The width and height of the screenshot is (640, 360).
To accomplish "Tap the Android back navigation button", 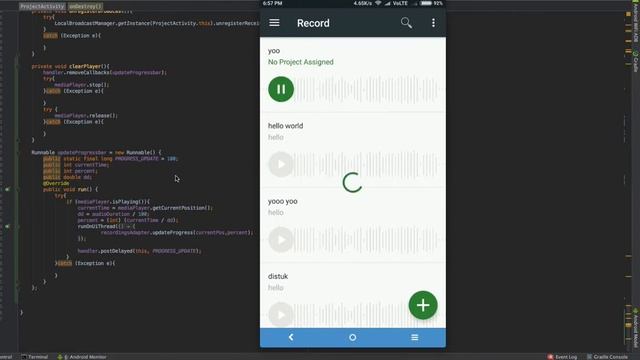I will click(x=291, y=337).
